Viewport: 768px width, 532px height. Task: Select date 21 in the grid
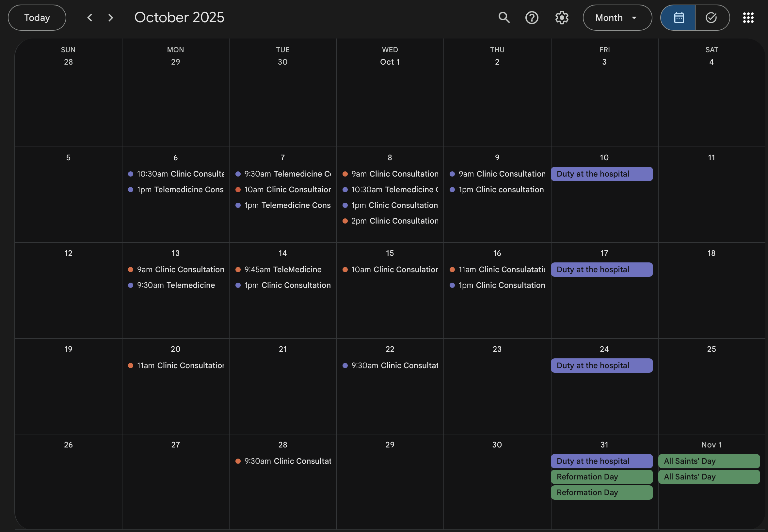(283, 349)
